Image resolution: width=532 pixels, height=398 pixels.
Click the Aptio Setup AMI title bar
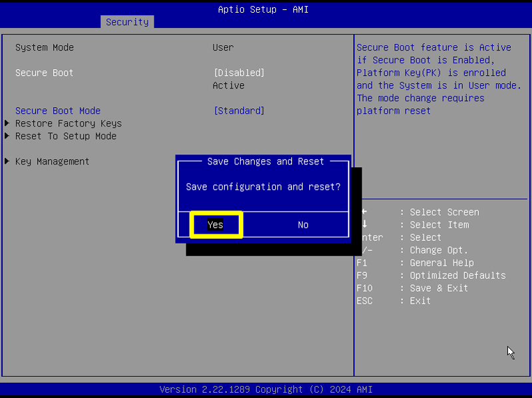[x=263, y=9]
